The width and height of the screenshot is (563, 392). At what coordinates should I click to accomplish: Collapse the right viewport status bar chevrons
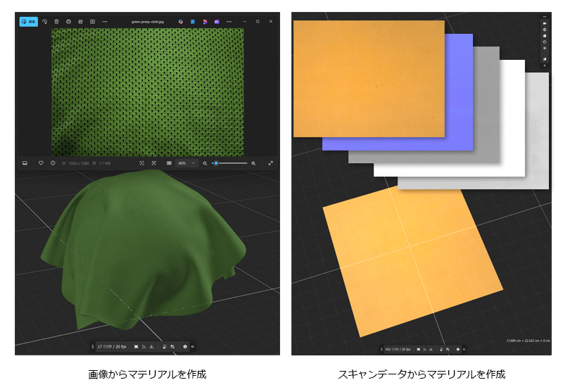(x=464, y=349)
